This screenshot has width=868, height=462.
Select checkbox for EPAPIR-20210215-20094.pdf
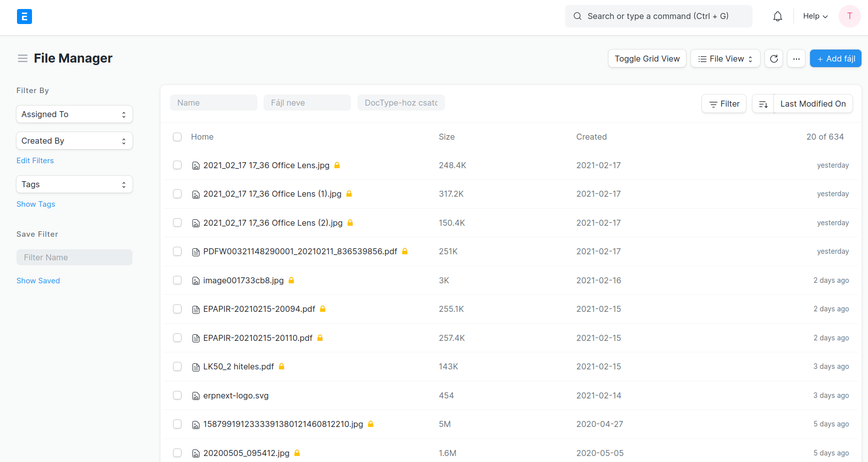[x=177, y=309]
